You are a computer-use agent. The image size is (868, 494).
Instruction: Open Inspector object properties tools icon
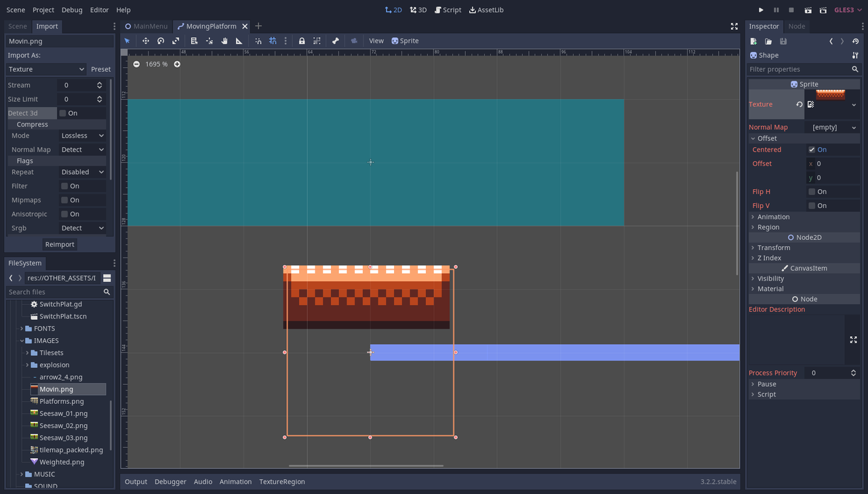855,56
